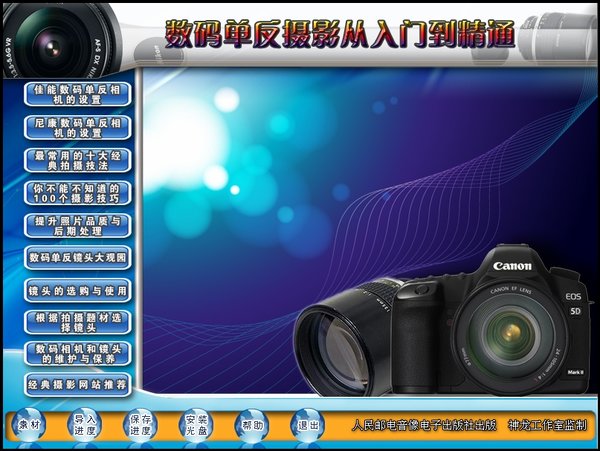Open 你不能不知道的100个摄影技巧 section
This screenshot has height=451, width=600.
coord(78,193)
